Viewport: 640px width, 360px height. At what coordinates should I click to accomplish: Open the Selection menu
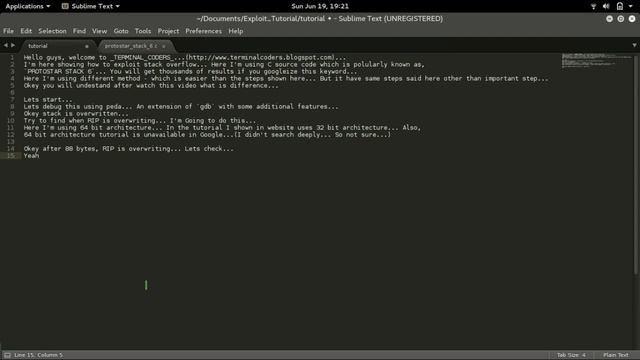[x=52, y=31]
